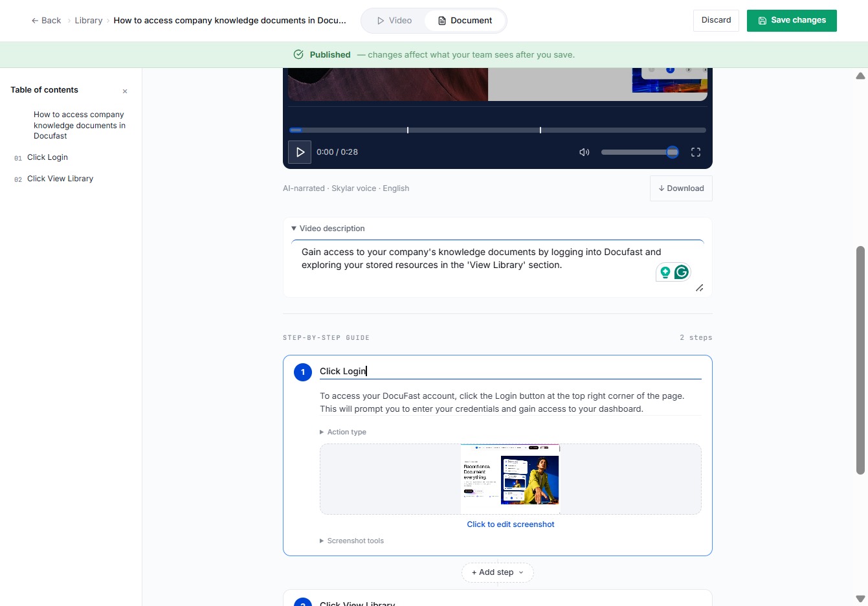This screenshot has width=868, height=606.
Task: Click second chapter marker on timeline
Action: [x=540, y=130]
